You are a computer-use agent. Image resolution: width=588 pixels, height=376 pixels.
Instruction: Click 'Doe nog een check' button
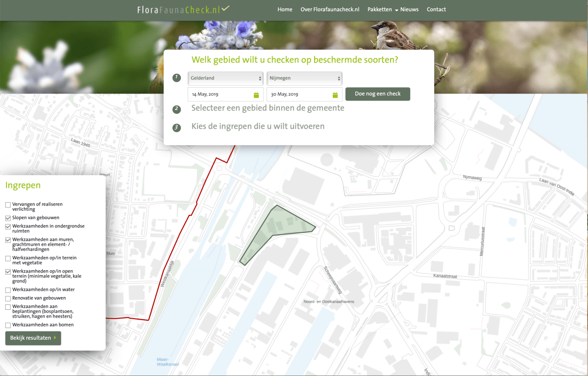(378, 94)
